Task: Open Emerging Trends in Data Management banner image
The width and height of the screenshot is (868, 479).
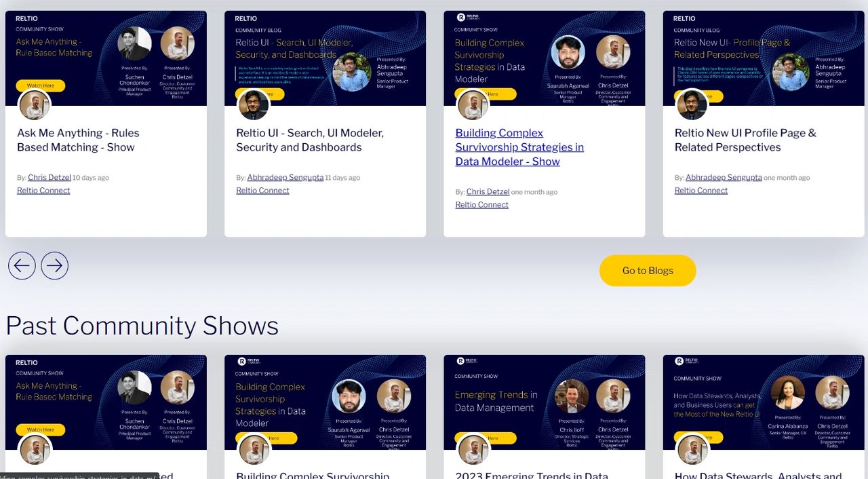Action: click(x=544, y=402)
